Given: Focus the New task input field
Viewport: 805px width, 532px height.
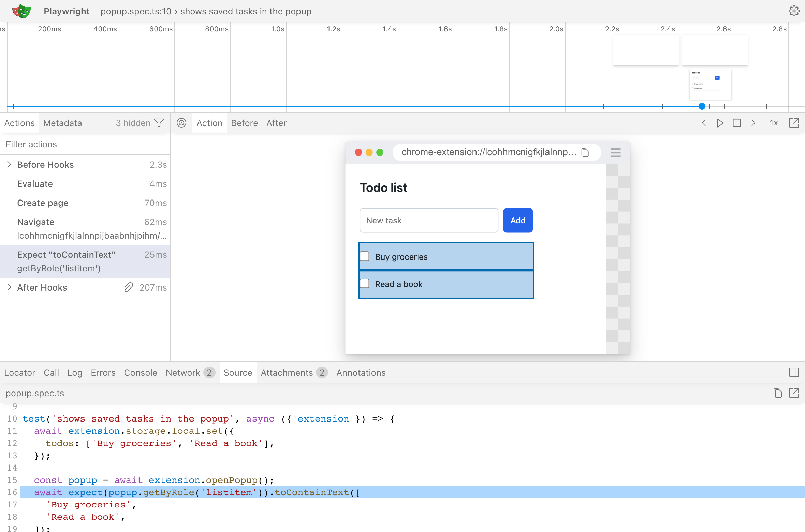Looking at the screenshot, I should pos(429,220).
